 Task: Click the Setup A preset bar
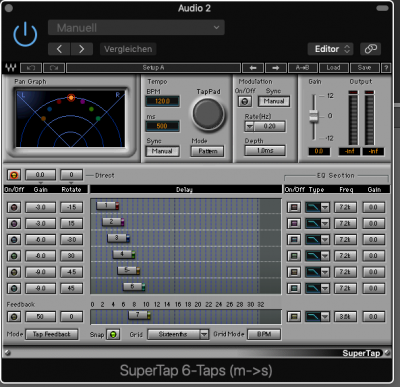click(153, 68)
